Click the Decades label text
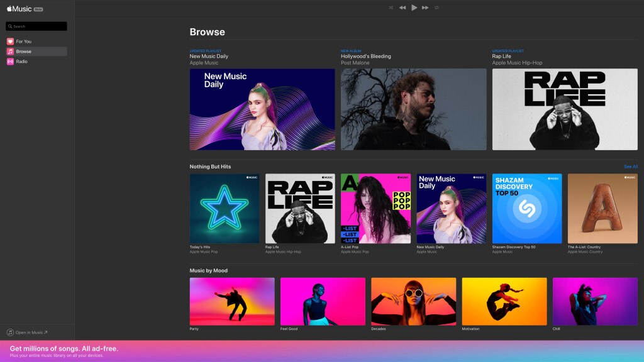This screenshot has height=362, width=644. pyautogui.click(x=378, y=329)
